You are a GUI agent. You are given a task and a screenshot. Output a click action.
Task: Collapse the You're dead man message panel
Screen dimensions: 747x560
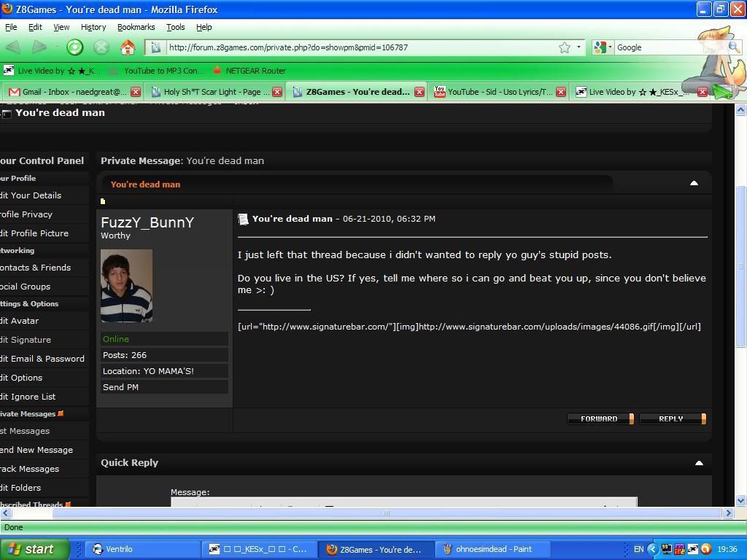694,183
